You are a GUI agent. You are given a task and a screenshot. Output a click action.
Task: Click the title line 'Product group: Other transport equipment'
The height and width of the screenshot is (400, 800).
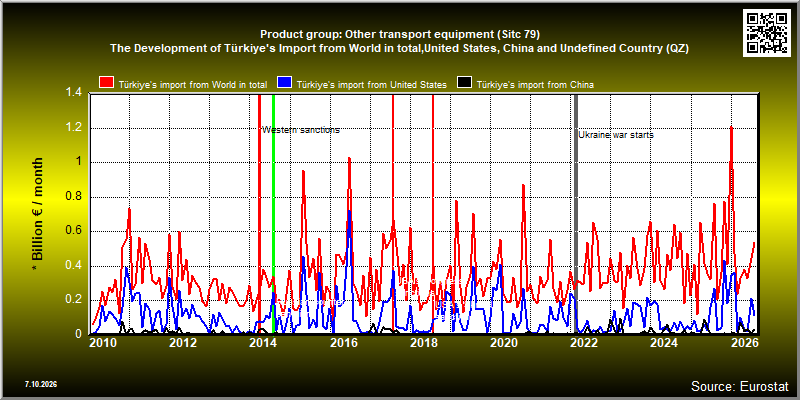(x=400, y=35)
